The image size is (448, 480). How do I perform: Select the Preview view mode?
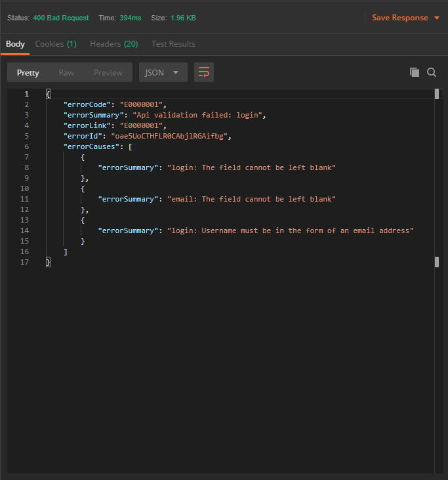[108, 72]
